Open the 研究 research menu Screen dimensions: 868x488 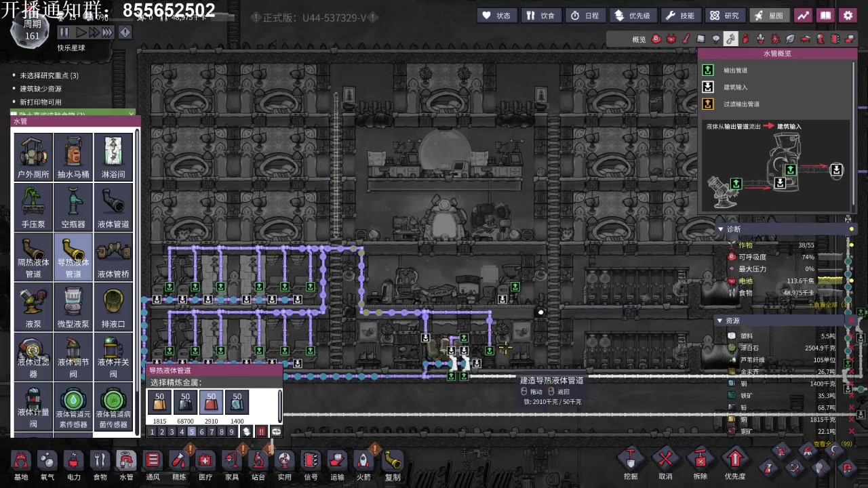click(724, 15)
